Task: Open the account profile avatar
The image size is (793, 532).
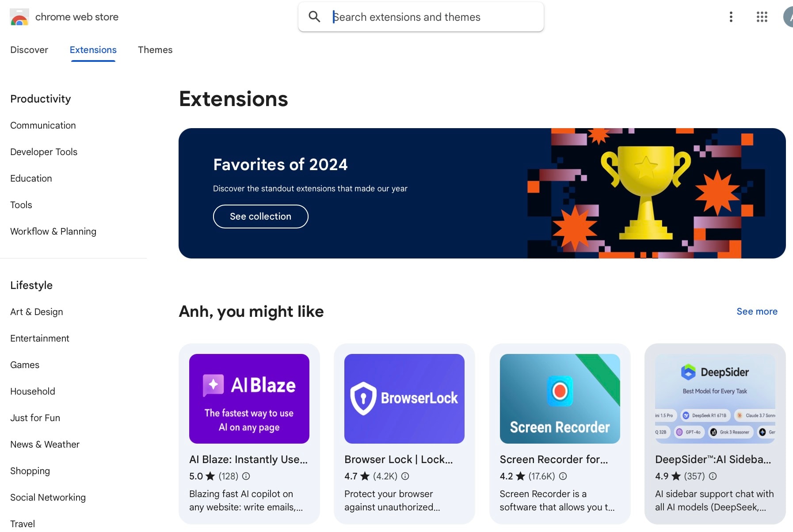Action: [789, 17]
